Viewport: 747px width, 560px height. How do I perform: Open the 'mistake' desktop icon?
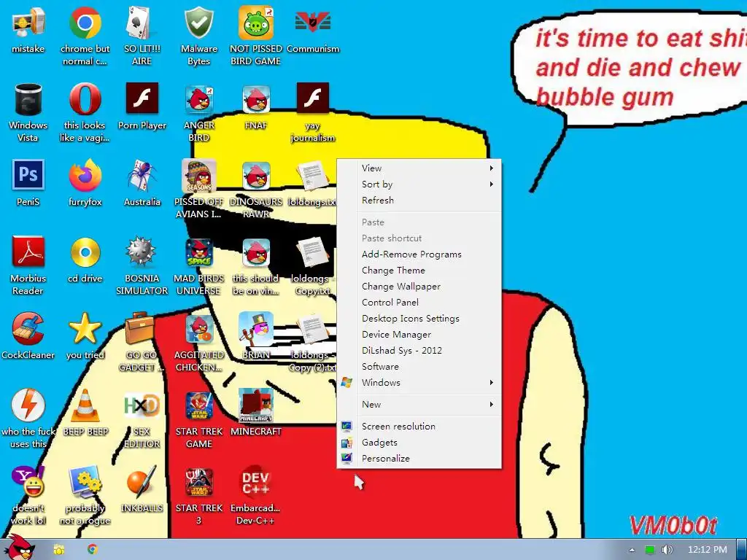[28, 29]
